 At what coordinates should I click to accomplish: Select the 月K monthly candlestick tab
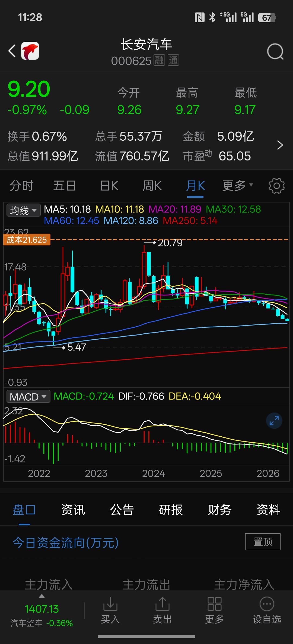[x=195, y=186]
